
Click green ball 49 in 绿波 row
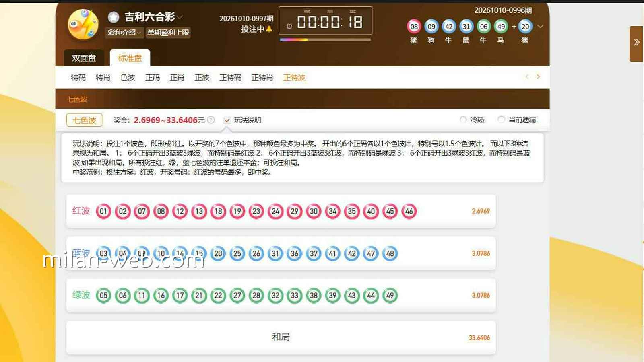point(390,296)
